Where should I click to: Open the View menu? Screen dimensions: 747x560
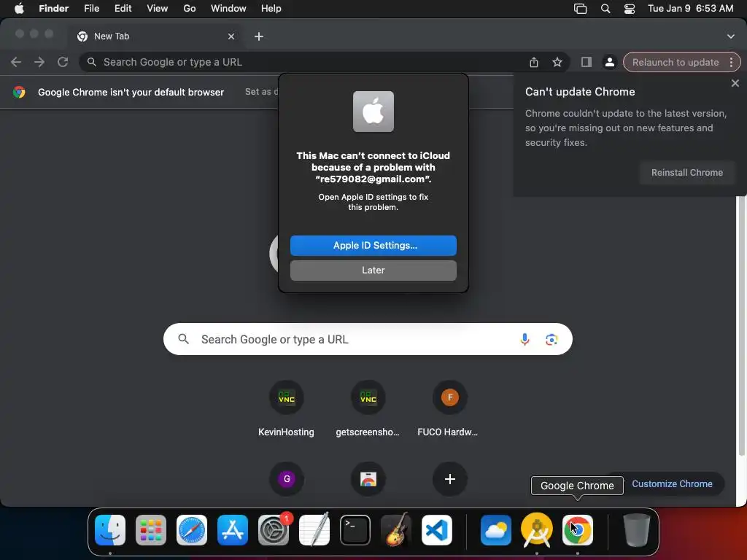click(158, 9)
